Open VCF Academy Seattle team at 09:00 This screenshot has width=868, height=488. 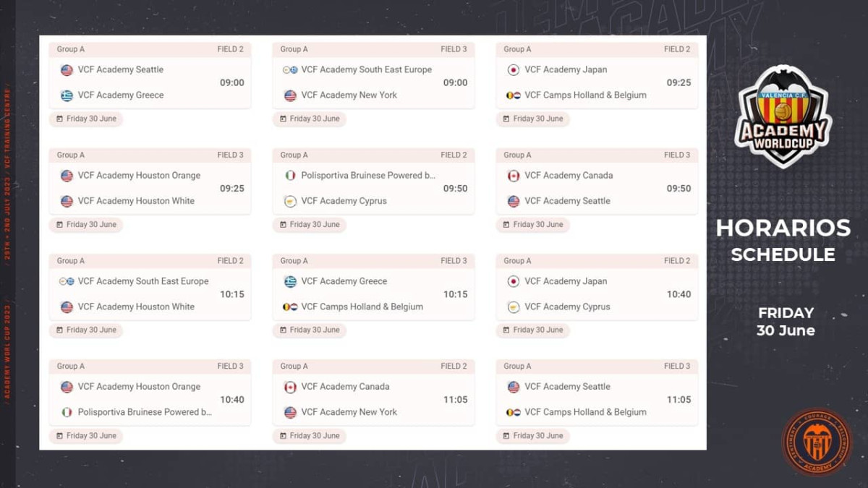point(121,70)
